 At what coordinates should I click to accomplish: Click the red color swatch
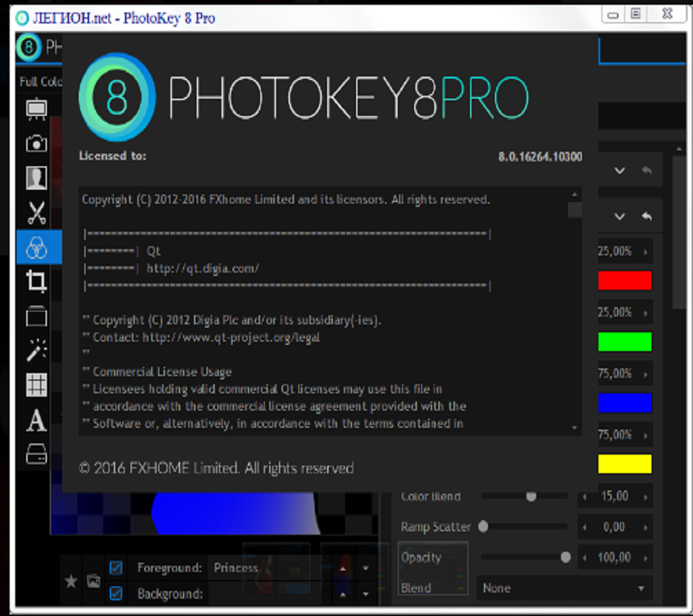click(624, 280)
